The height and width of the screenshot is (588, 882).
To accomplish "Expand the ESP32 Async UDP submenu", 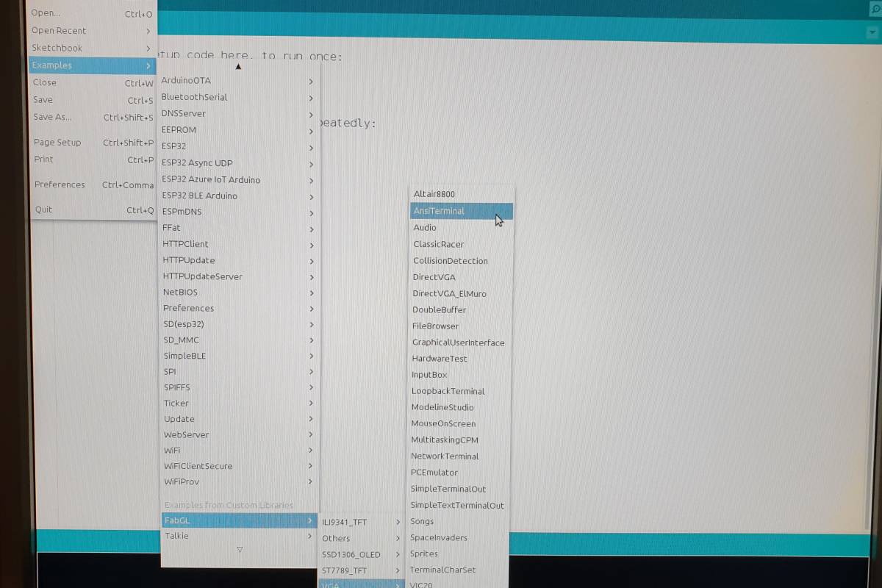I will pyautogui.click(x=237, y=163).
